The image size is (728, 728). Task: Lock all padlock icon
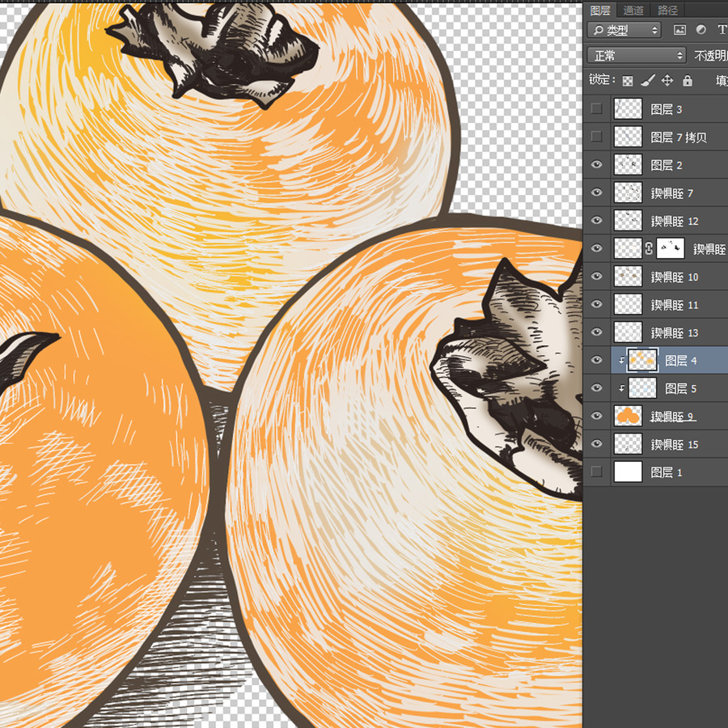tap(687, 81)
